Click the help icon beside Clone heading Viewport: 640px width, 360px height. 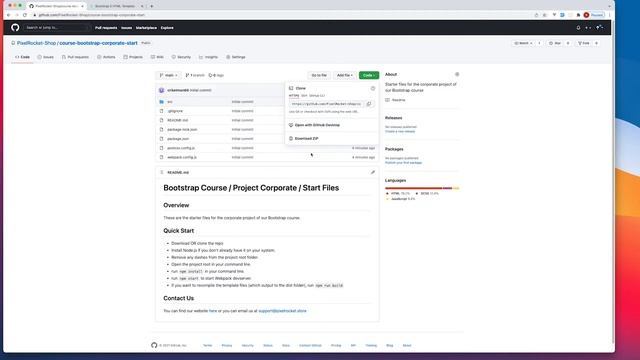[x=373, y=88]
